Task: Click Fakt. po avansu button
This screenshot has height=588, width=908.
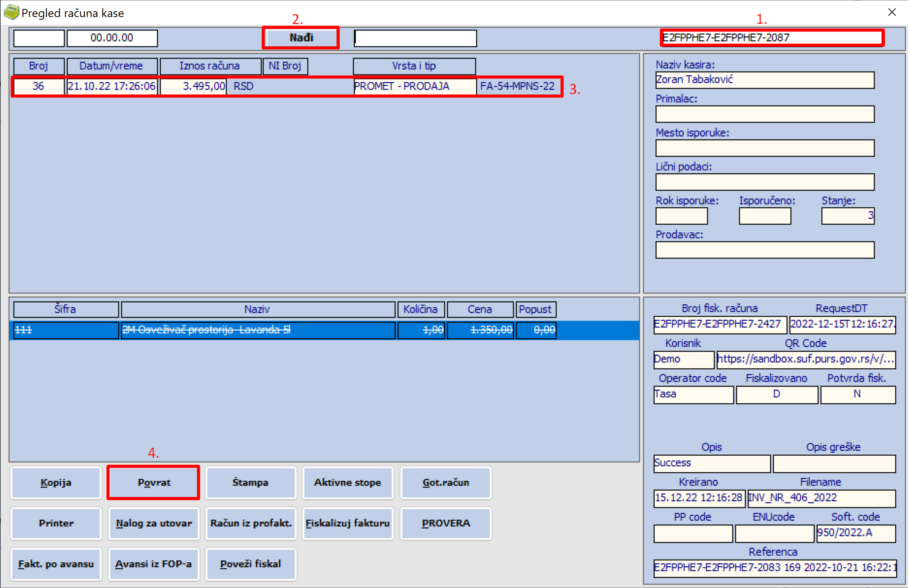Action: [56, 564]
